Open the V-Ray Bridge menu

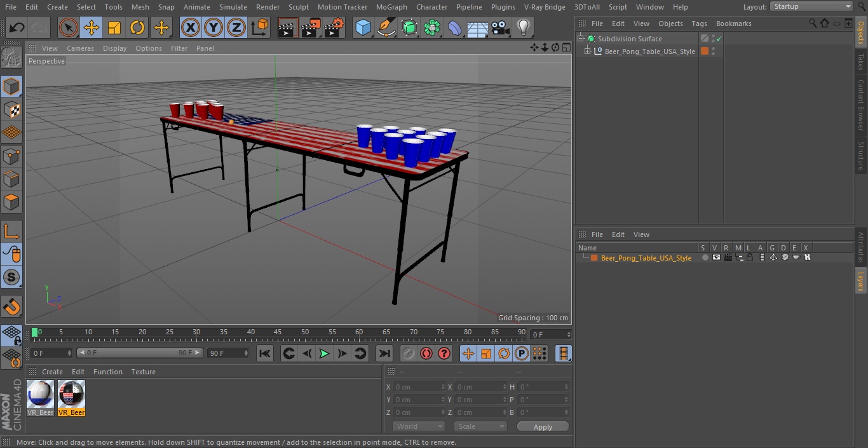(545, 7)
